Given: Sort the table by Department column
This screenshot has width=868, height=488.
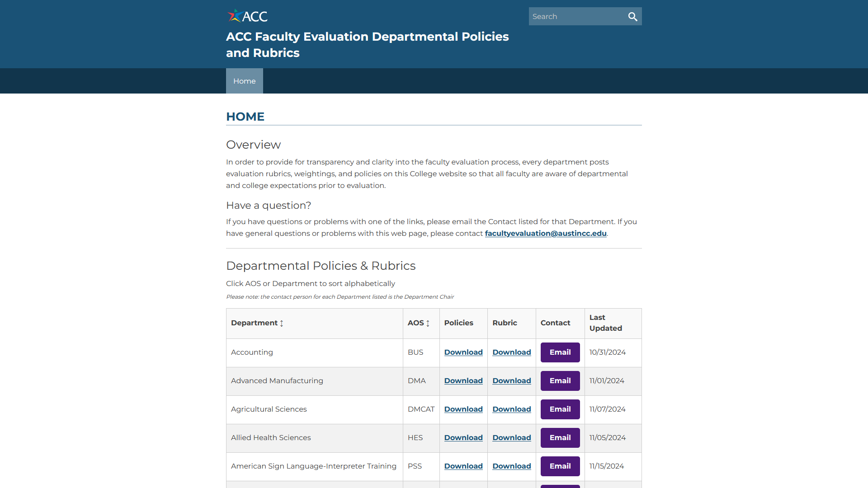Looking at the screenshot, I should tap(257, 323).
